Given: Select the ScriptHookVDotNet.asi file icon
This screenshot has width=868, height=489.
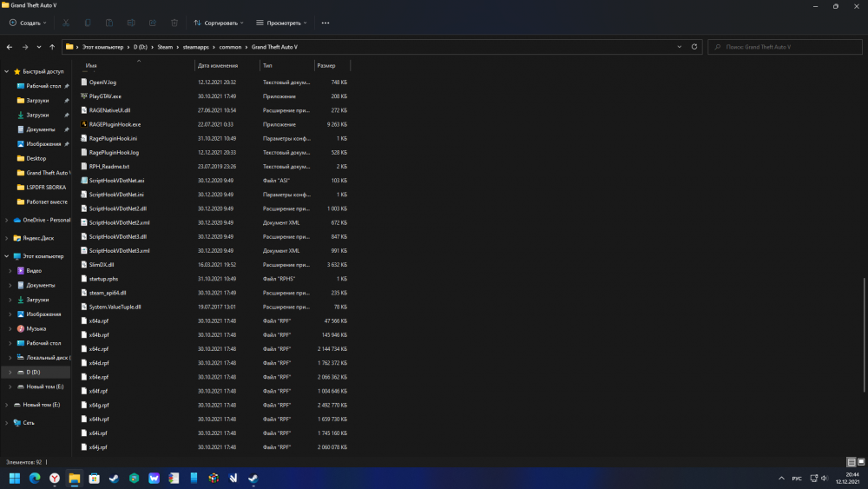Looking at the screenshot, I should click(x=84, y=181).
